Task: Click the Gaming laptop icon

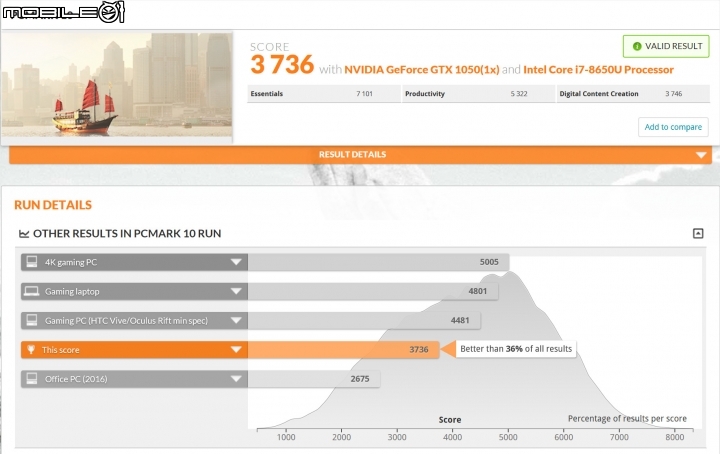Action: pos(32,291)
